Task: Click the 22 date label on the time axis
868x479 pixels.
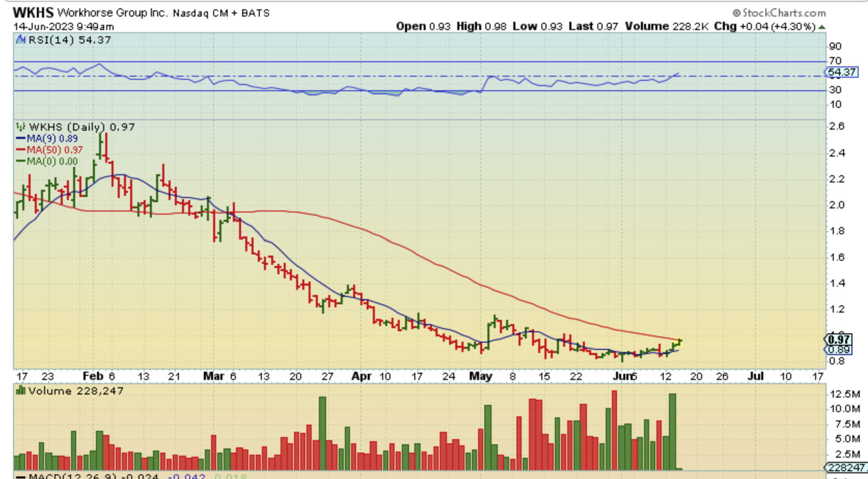Action: pos(576,376)
